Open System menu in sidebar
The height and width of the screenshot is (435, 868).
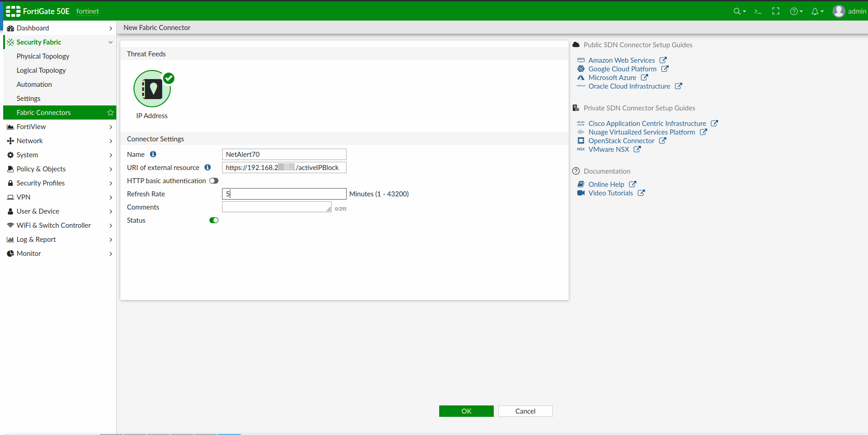coord(60,155)
